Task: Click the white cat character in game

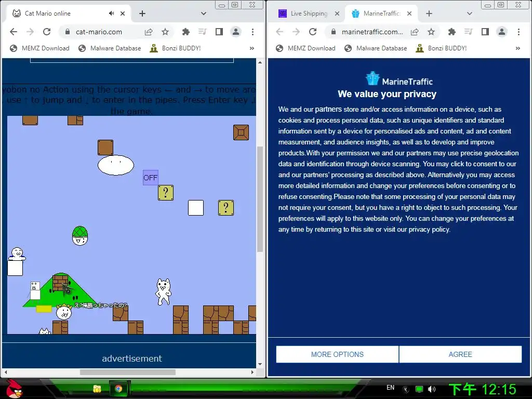Action: tap(164, 292)
